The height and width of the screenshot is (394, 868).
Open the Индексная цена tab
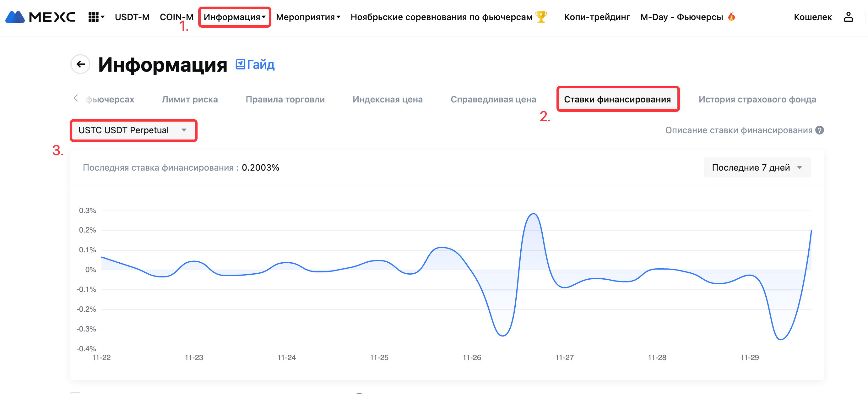tap(388, 99)
